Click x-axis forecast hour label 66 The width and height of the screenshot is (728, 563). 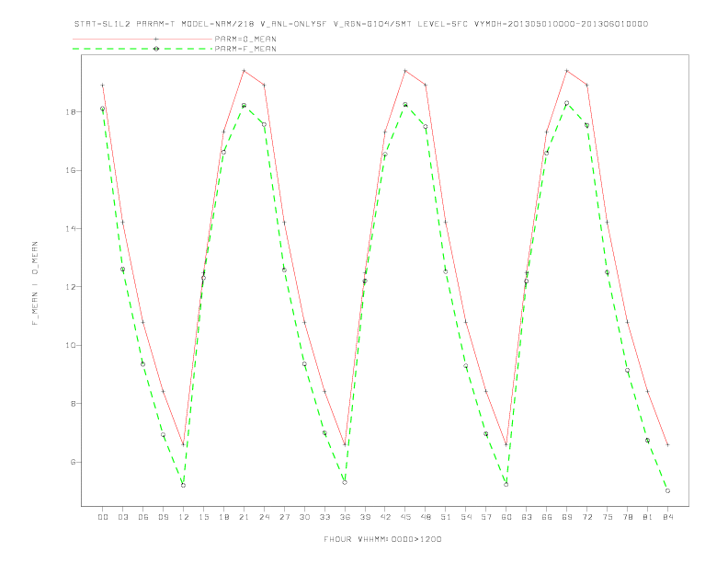(547, 517)
